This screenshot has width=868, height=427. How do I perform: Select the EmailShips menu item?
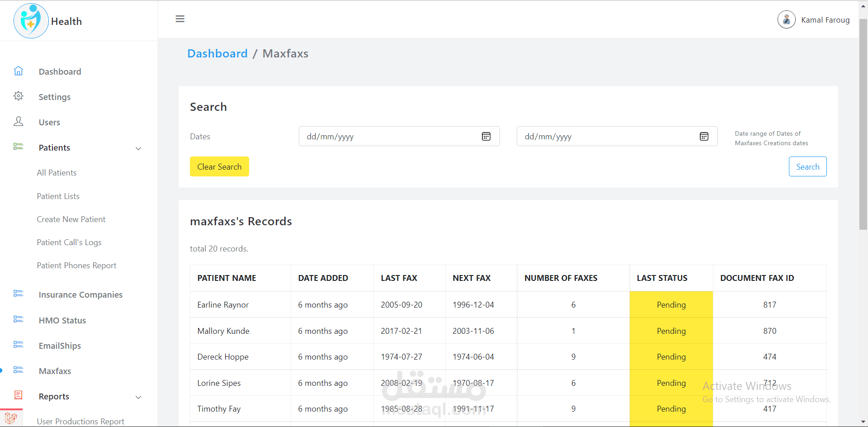pos(60,346)
